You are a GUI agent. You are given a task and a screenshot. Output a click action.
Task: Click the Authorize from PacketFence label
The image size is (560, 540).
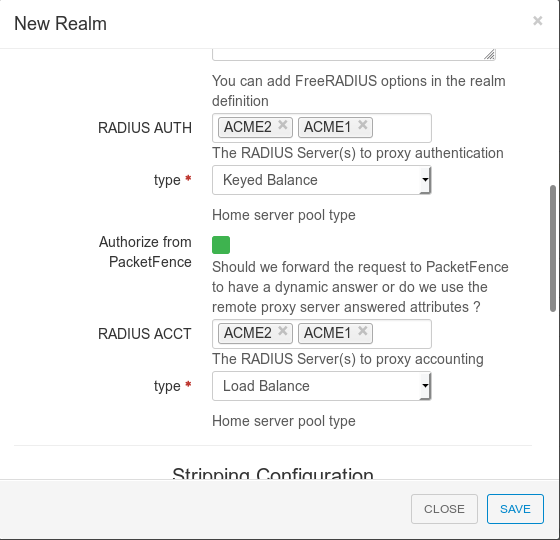pyautogui.click(x=145, y=252)
